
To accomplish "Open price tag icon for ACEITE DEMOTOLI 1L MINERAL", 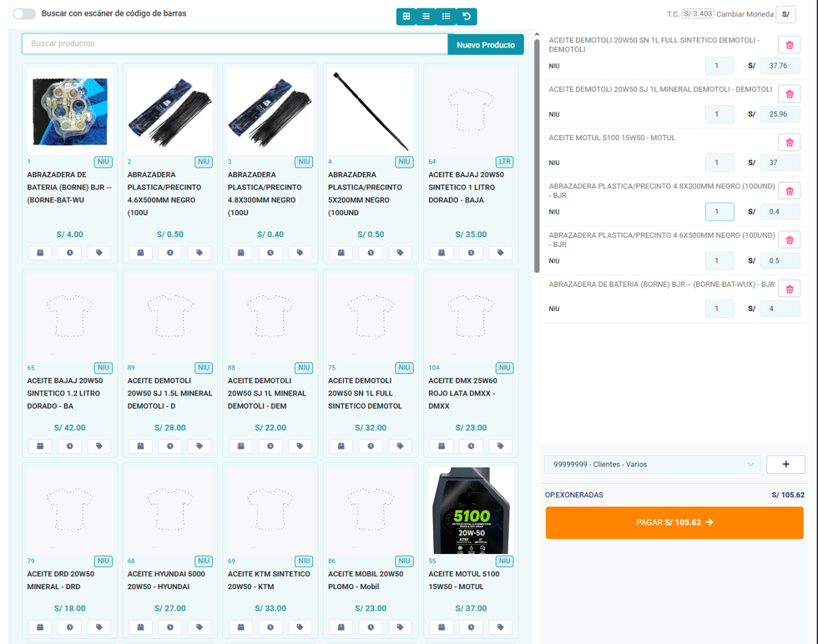I will click(x=300, y=446).
